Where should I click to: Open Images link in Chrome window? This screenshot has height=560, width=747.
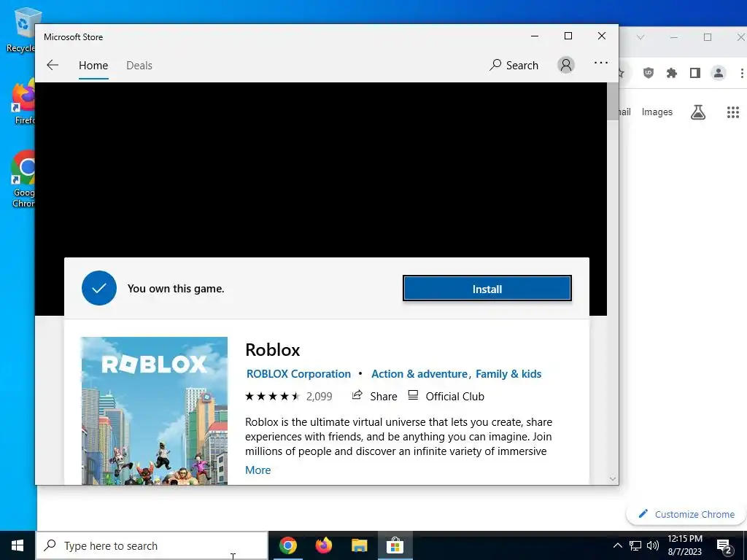tap(657, 112)
